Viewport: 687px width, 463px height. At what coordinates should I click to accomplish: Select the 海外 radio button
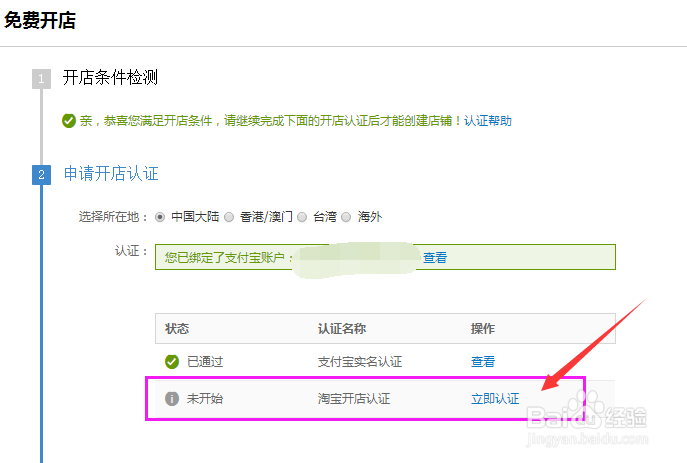click(x=346, y=217)
